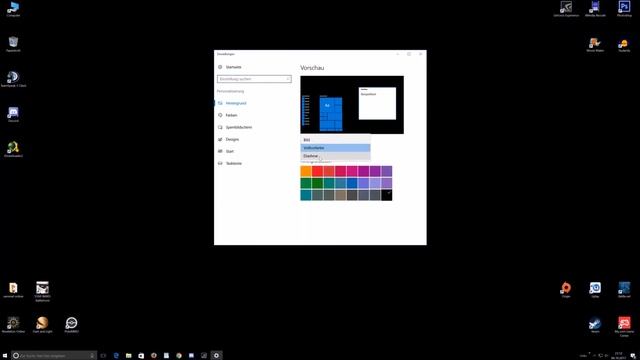Image resolution: width=640 pixels, height=360 pixels.
Task: Pick the royal blue color swatch
Action: [352, 183]
